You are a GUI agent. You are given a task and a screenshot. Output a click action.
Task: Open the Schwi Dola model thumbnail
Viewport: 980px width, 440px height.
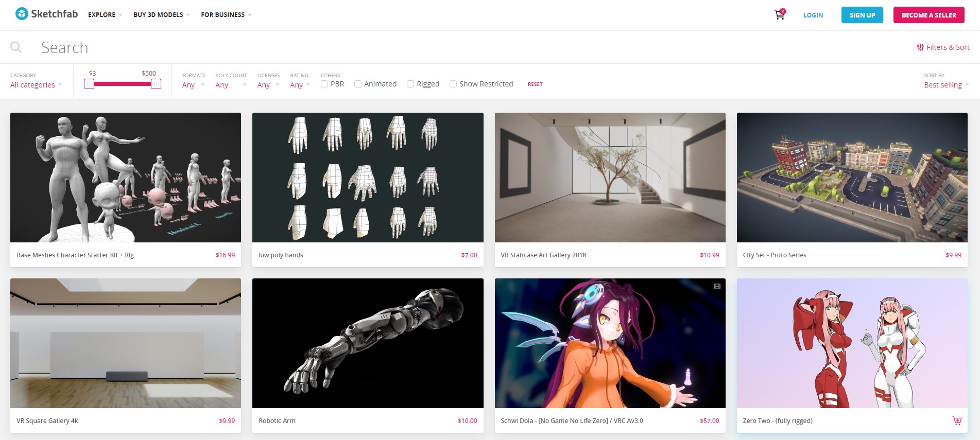[x=610, y=343]
